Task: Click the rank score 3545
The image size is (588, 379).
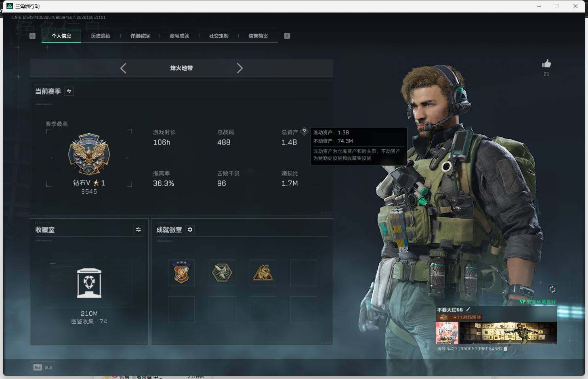Action: pyautogui.click(x=89, y=192)
